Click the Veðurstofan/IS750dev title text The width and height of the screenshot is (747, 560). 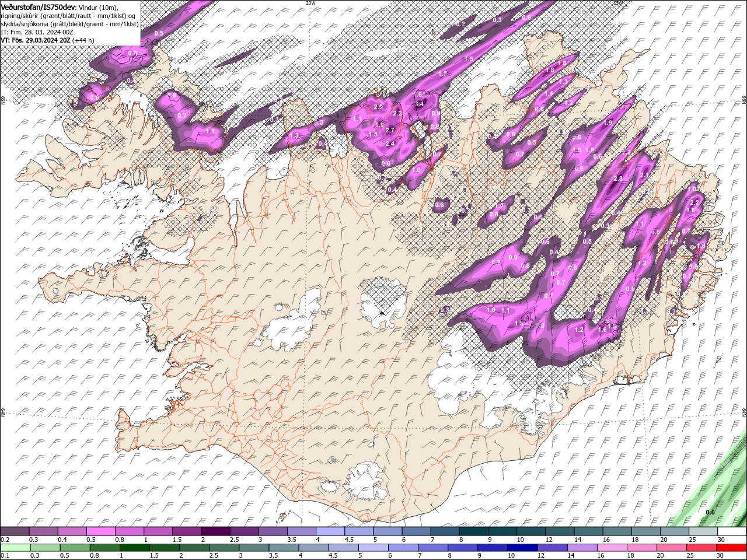(x=38, y=6)
